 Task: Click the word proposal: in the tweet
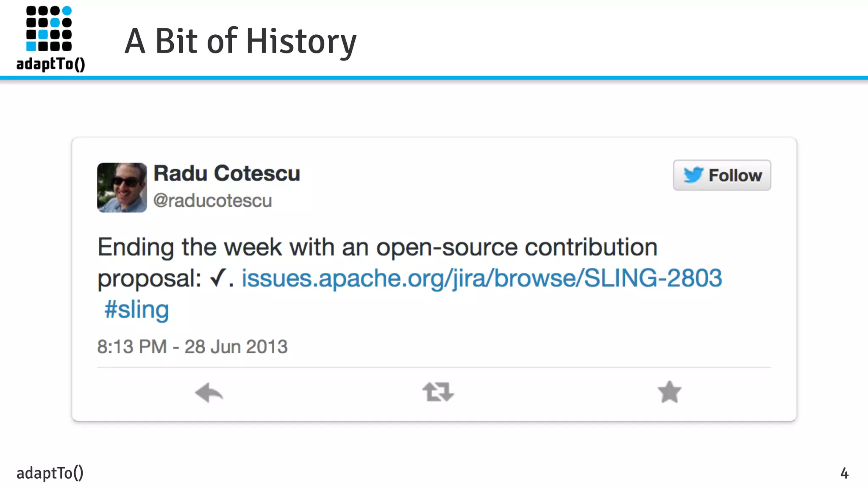coord(149,279)
